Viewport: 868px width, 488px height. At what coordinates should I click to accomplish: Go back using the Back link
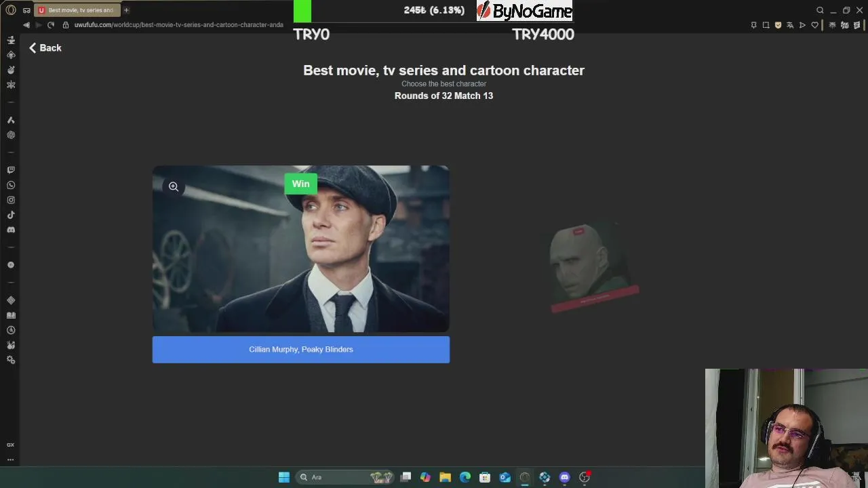pos(45,48)
